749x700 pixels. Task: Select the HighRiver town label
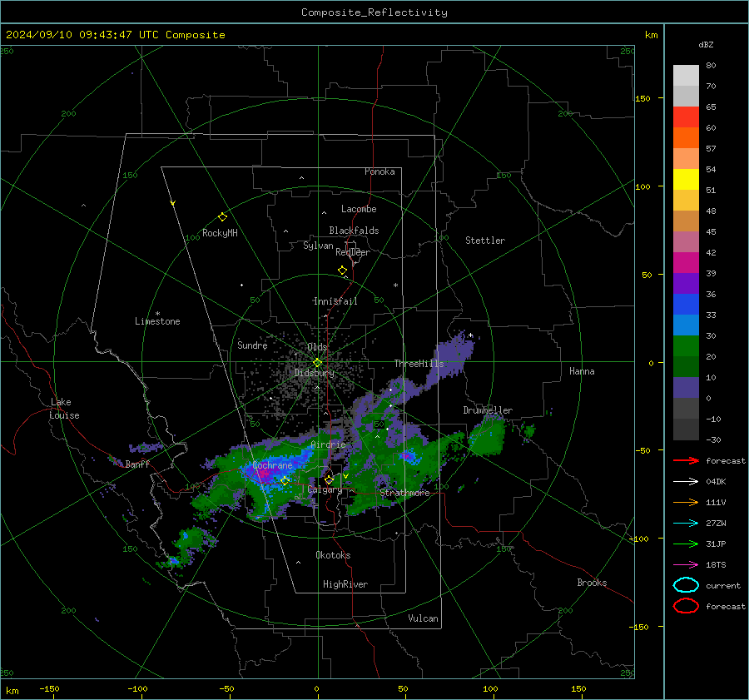click(x=345, y=584)
